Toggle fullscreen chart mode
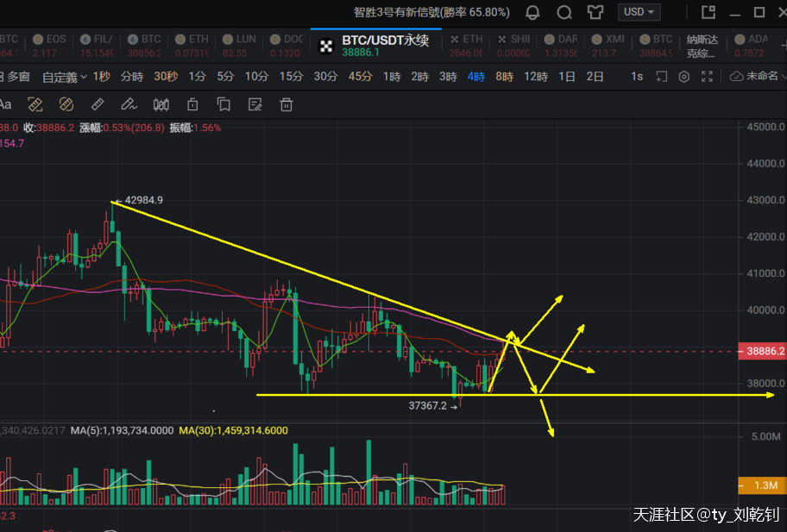The width and height of the screenshot is (787, 532). click(x=707, y=77)
